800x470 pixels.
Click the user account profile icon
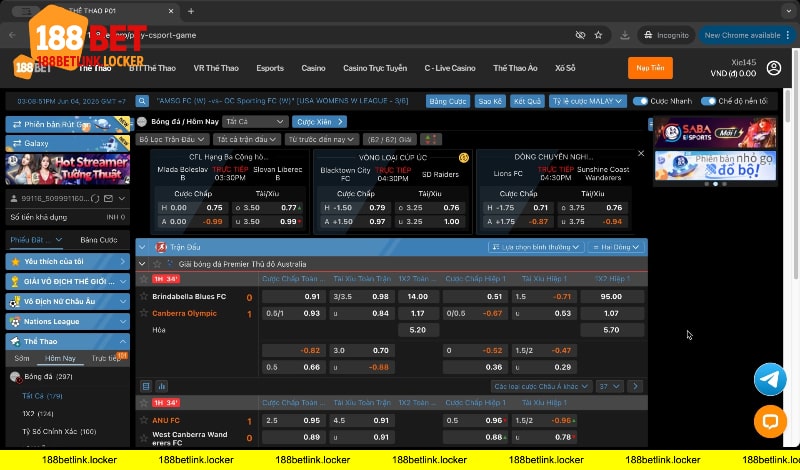773,68
